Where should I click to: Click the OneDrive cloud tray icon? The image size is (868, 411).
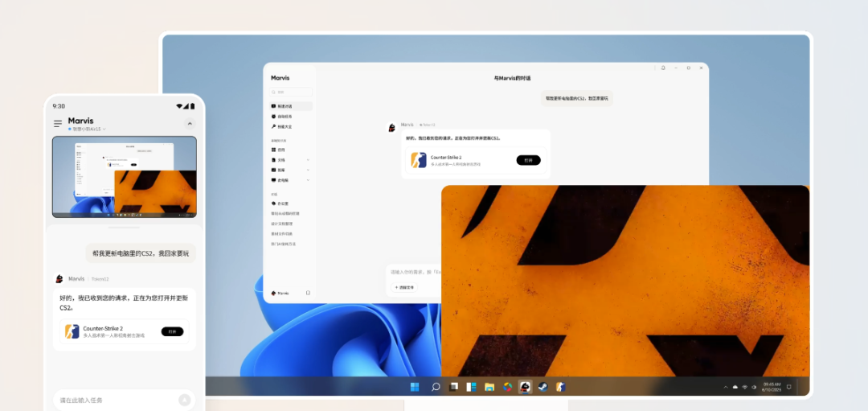coord(735,387)
